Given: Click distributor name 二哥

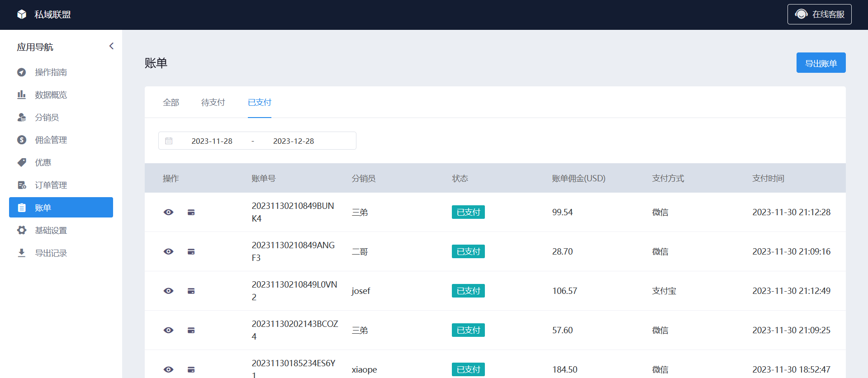Looking at the screenshot, I should [x=360, y=251].
